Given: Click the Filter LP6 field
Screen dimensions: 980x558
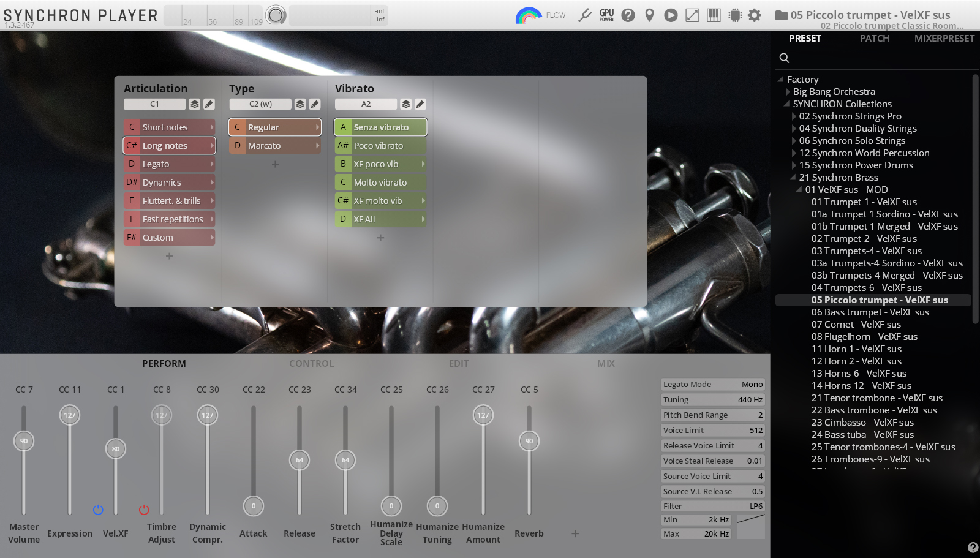Looking at the screenshot, I should (713, 506).
